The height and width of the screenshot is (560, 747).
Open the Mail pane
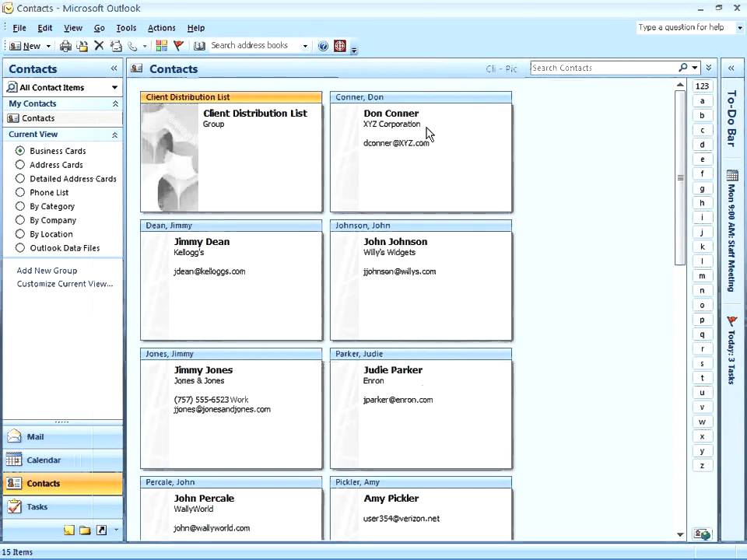tap(62, 436)
